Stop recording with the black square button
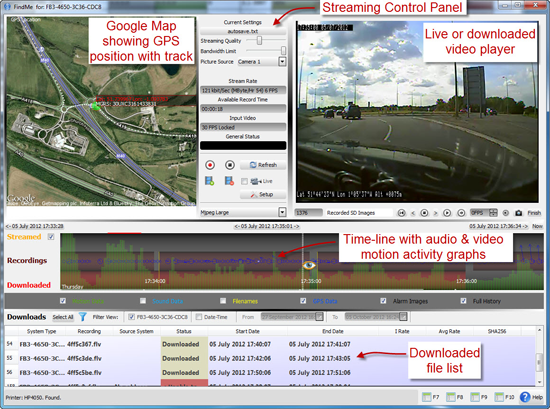 coord(230,165)
